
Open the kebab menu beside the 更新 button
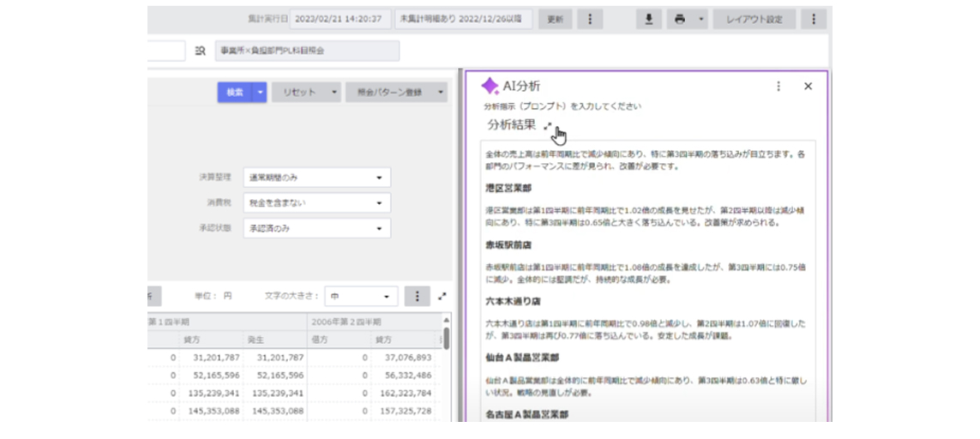[x=589, y=20]
